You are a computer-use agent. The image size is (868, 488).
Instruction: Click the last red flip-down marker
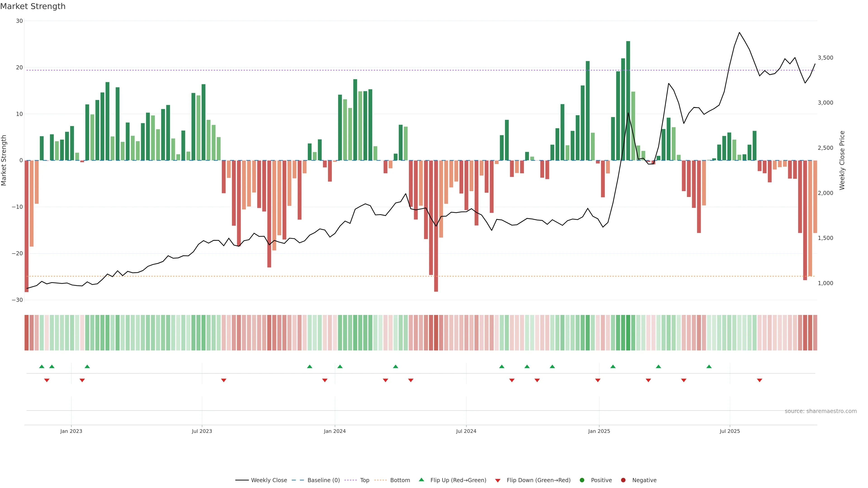[759, 380]
